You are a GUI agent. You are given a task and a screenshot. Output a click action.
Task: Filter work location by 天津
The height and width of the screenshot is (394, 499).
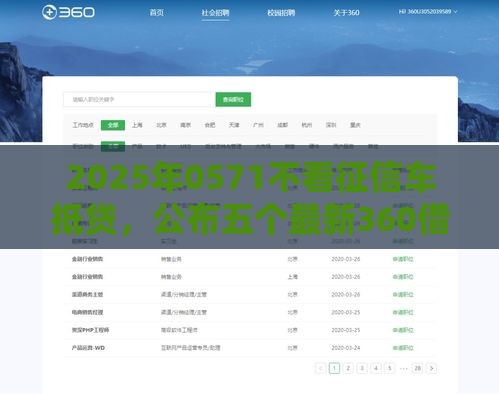[x=234, y=125]
